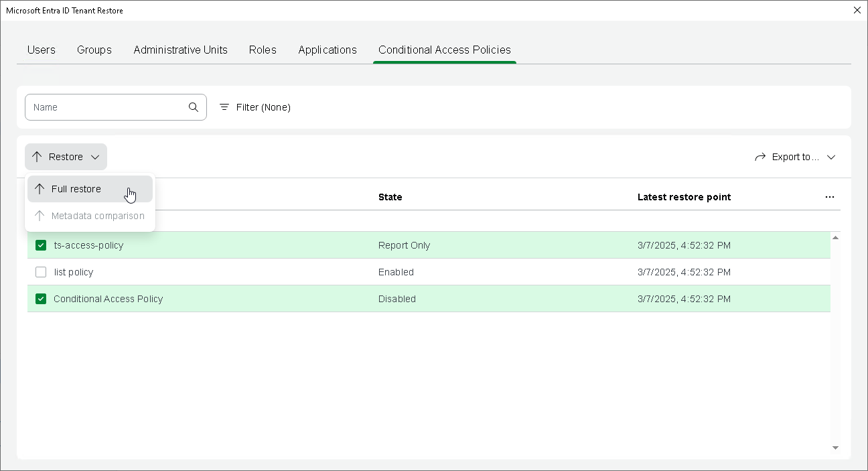The width and height of the screenshot is (868, 471).
Task: Click the search magnifier icon
Action: [194, 107]
